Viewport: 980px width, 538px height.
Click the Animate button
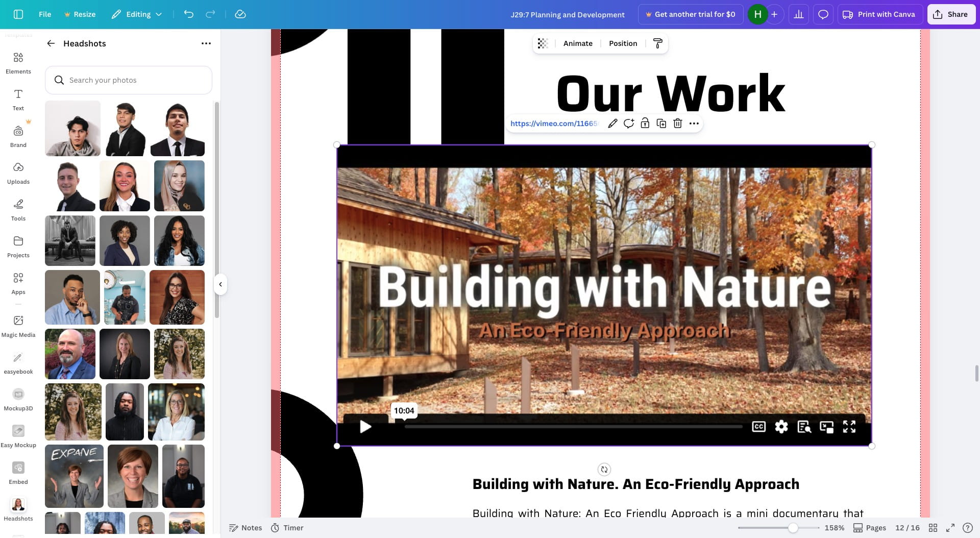[578, 43]
